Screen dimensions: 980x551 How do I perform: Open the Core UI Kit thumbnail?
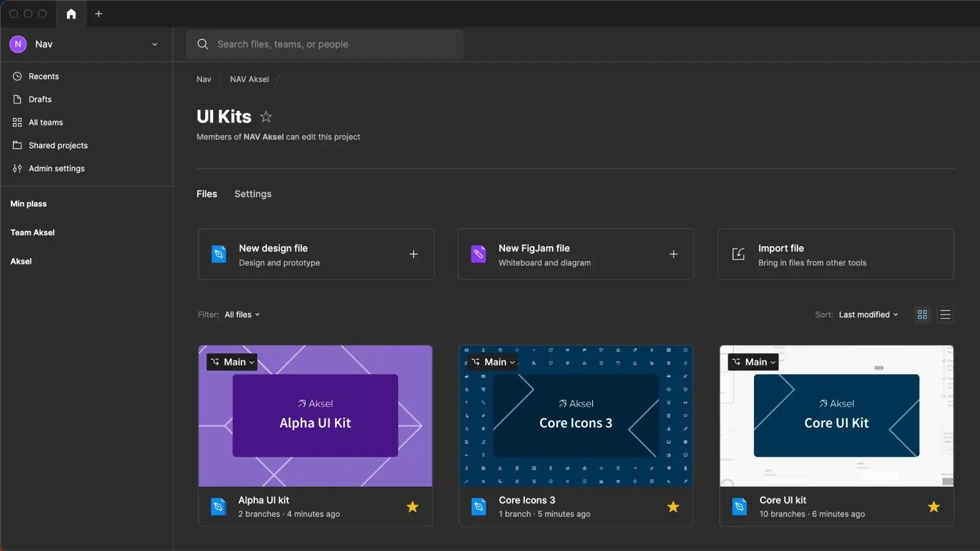pos(837,416)
